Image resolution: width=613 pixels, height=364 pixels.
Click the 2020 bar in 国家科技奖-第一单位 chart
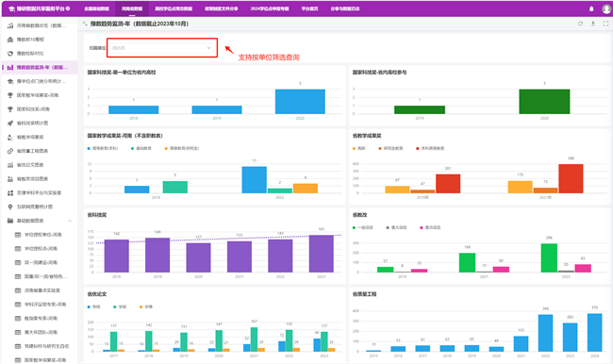[300, 102]
